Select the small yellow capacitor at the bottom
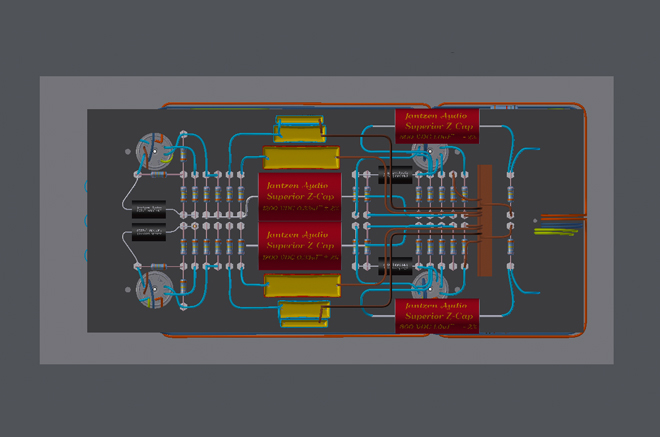This screenshot has width=660, height=437. click(x=304, y=314)
